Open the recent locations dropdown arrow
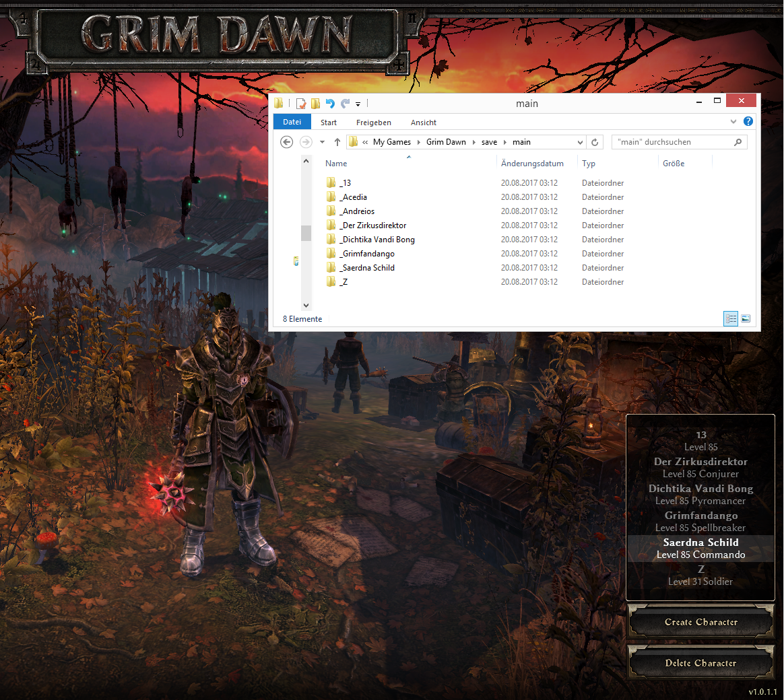 point(323,142)
